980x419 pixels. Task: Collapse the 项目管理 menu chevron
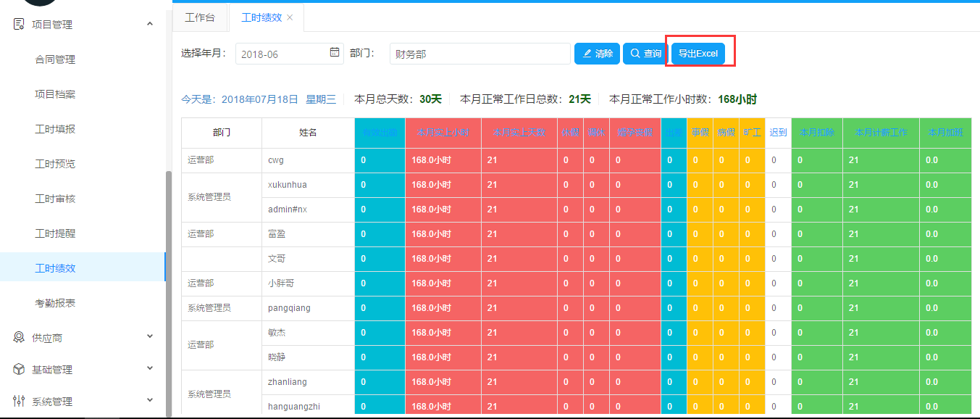(x=150, y=24)
